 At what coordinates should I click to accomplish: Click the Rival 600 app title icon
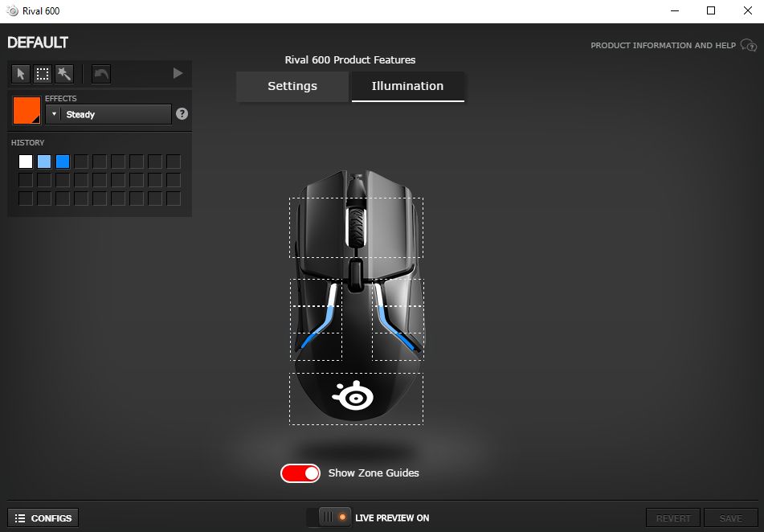click(13, 10)
